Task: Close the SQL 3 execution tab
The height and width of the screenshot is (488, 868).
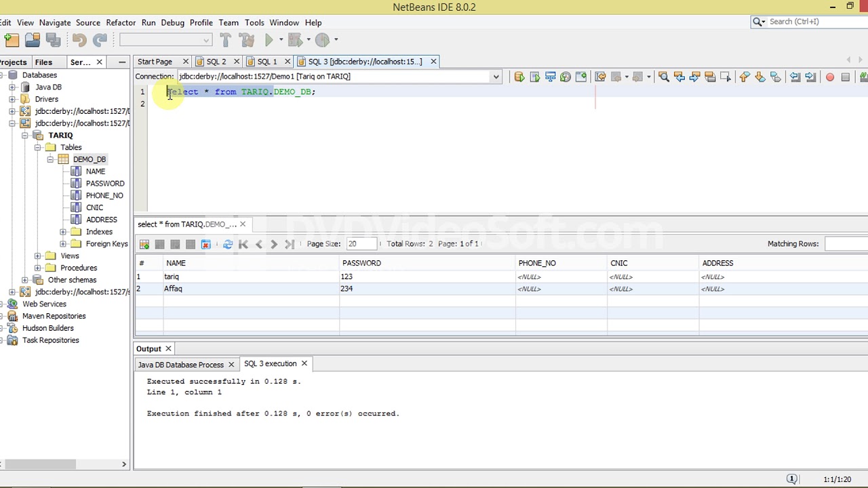Action: [304, 364]
